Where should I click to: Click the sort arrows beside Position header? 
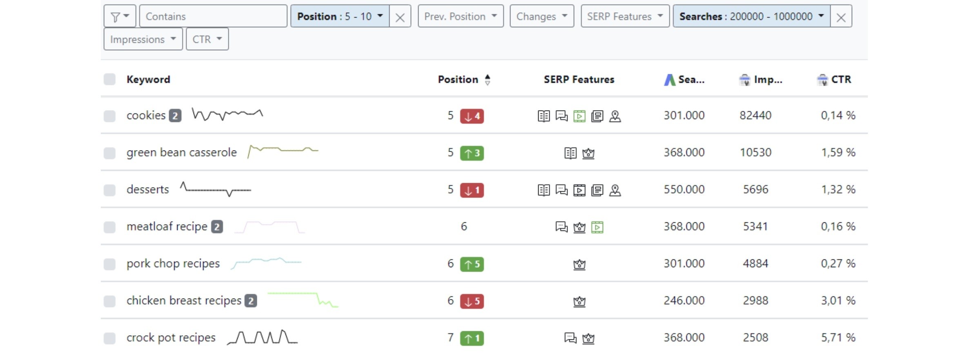click(488, 80)
